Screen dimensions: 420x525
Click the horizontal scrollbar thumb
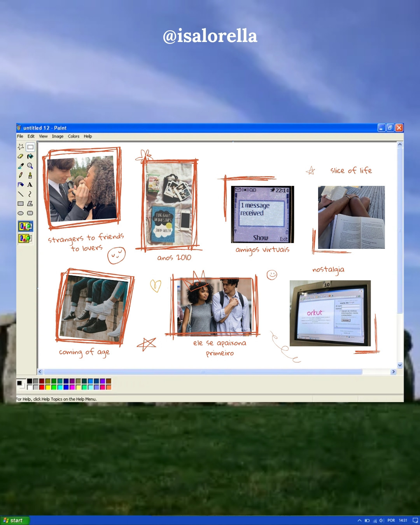coord(203,372)
